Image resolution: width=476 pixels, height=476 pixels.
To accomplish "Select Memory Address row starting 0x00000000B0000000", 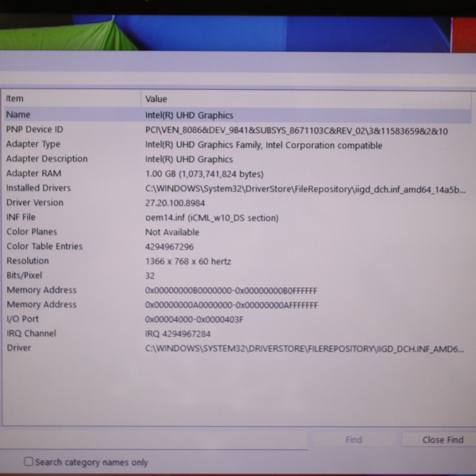I will click(42, 290).
